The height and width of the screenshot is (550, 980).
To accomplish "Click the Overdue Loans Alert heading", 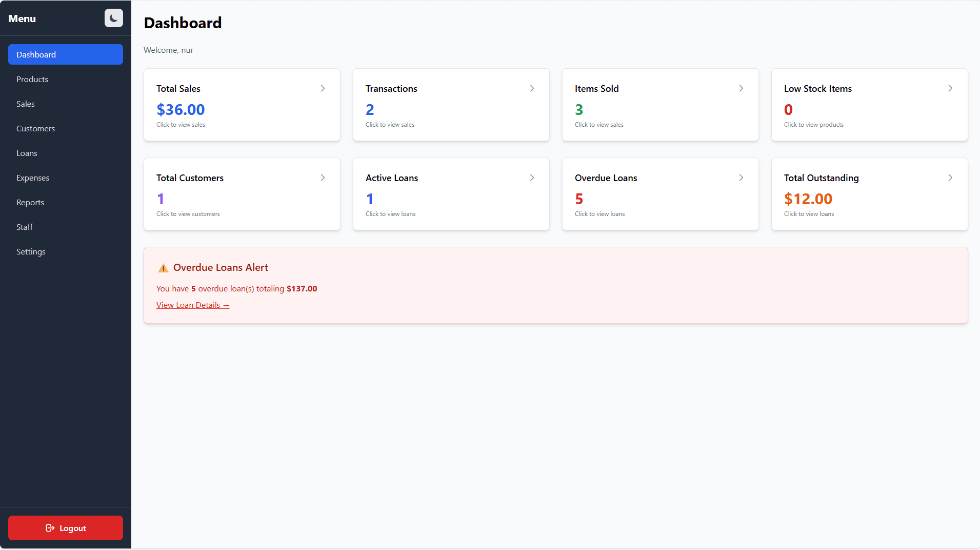I will click(221, 267).
